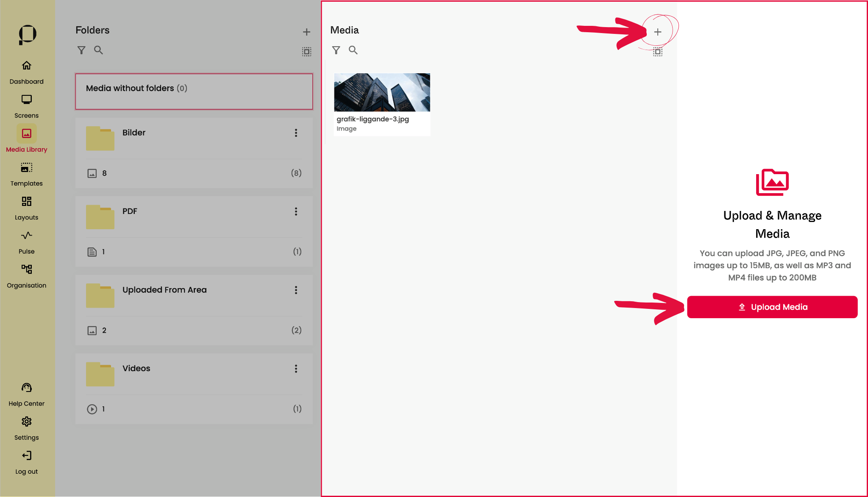
Task: Open the Help Center
Action: (x=26, y=394)
